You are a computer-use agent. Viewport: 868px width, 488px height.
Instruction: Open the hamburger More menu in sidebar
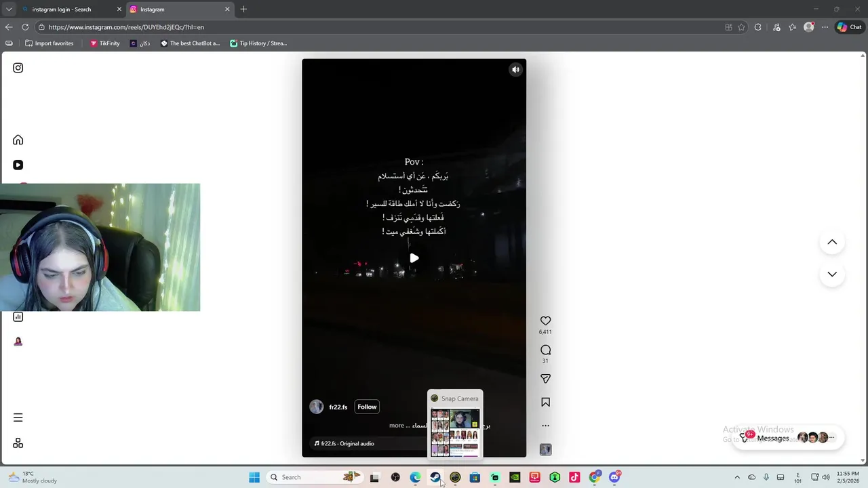click(x=18, y=418)
